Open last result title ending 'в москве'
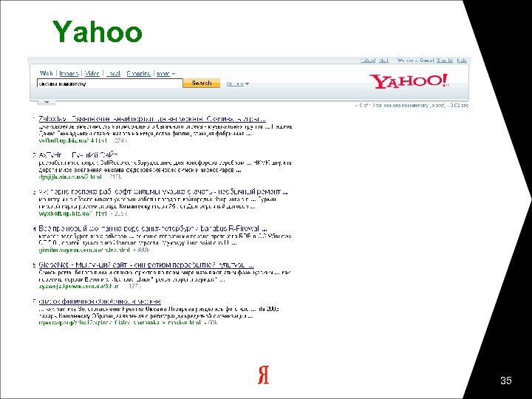This screenshot has height=399, width=532. pyautogui.click(x=100, y=301)
